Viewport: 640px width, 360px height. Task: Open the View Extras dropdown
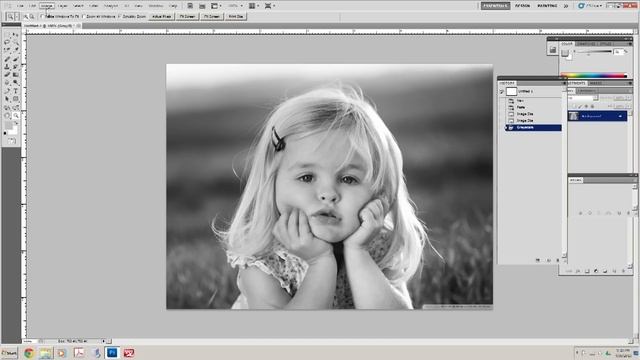[x=216, y=6]
